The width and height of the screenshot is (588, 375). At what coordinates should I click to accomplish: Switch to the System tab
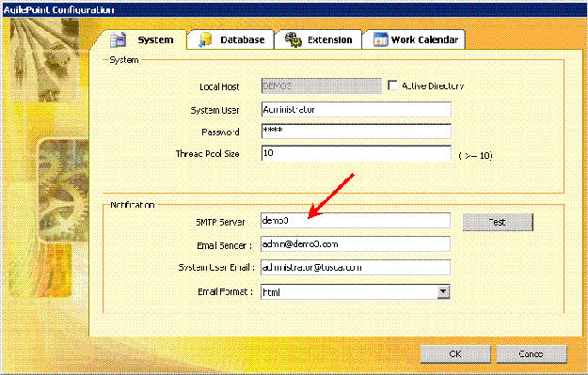click(139, 39)
